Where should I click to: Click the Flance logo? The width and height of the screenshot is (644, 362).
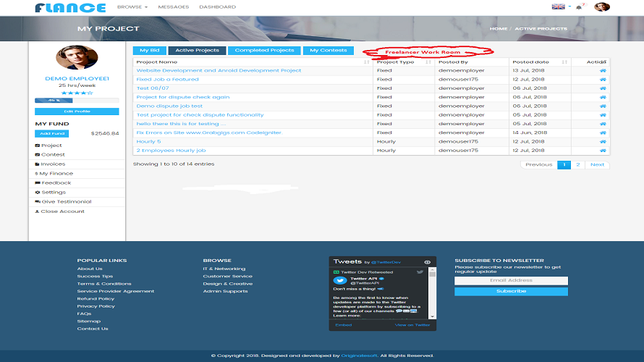click(x=70, y=7)
